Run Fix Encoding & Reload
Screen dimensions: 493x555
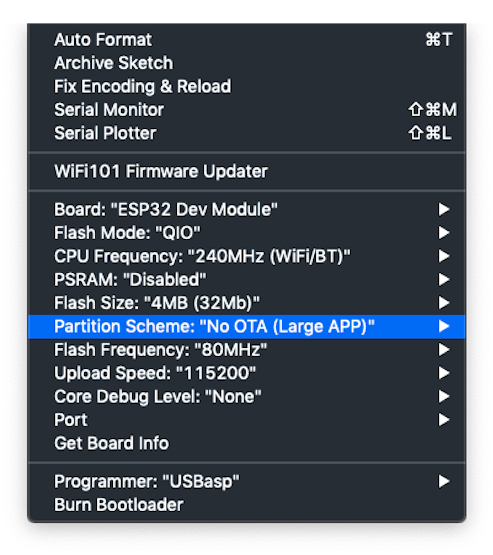(x=247, y=86)
